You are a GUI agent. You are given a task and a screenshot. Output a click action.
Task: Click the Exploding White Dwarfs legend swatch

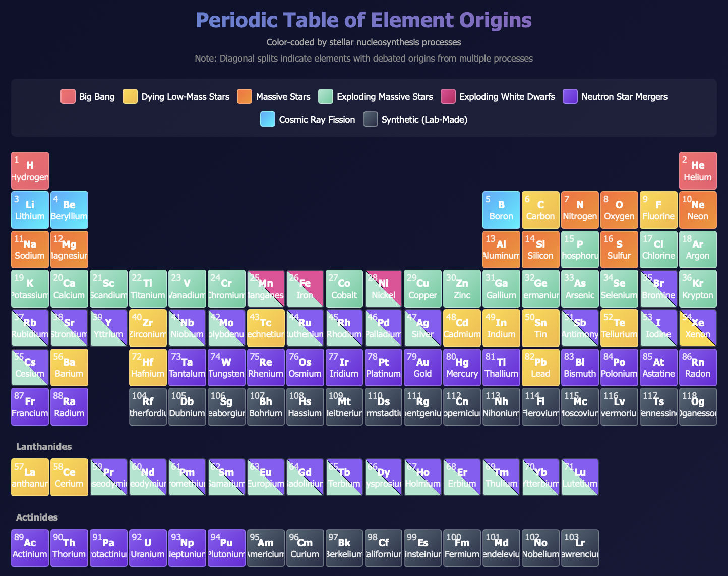point(448,96)
